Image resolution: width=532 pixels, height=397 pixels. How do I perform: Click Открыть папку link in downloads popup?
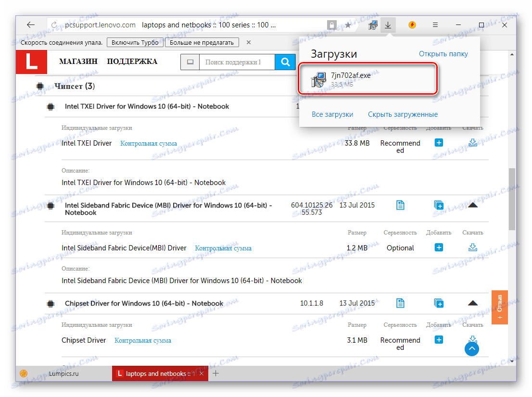click(x=443, y=54)
